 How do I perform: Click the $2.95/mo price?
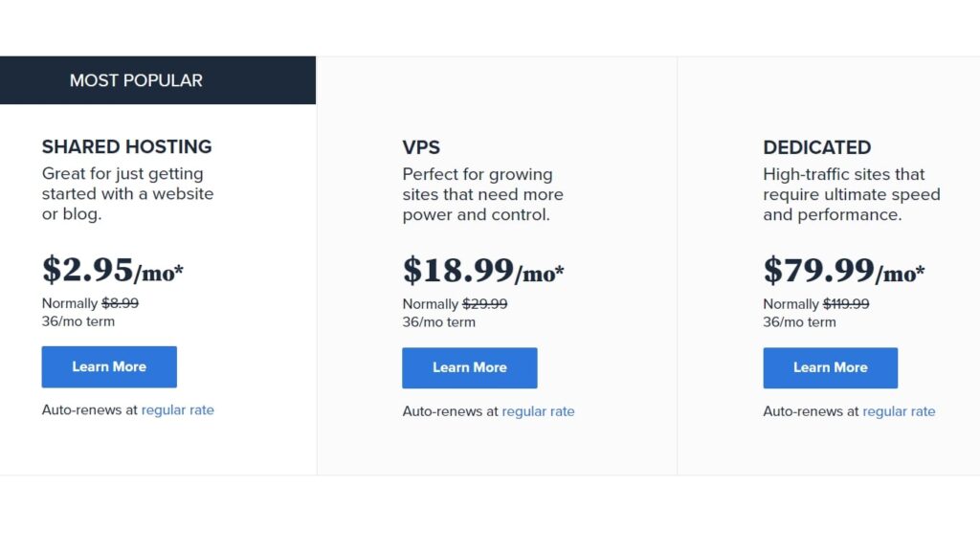coord(113,270)
